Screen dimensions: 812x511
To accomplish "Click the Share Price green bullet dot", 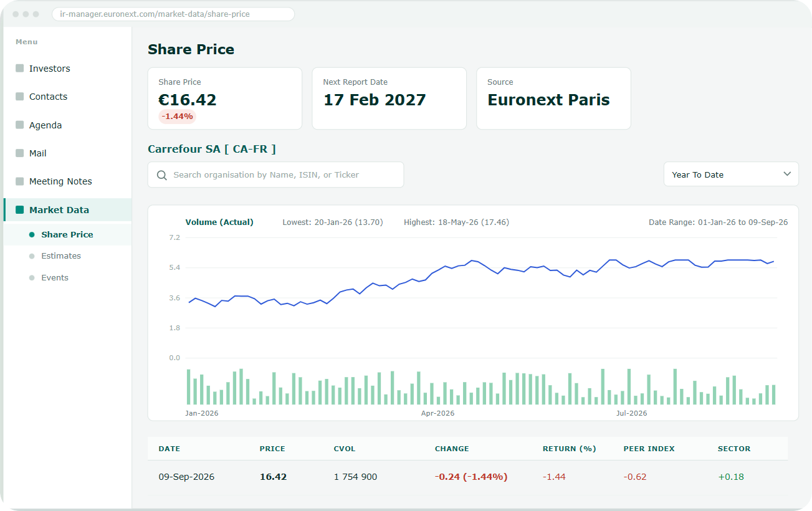I will [32, 235].
